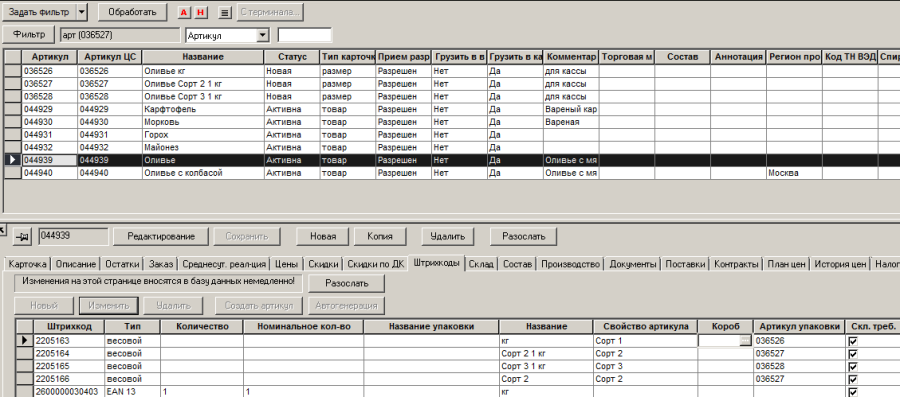Screen dimensions: 900x397
Task: Open the arrow next to 'Задать фильтр'
Action: 82,11
